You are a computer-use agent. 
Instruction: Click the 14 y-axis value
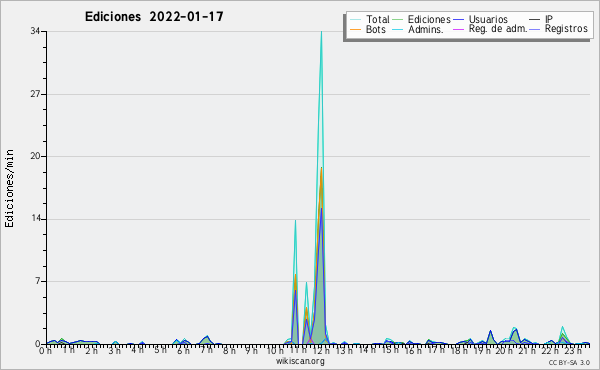coord(36,218)
